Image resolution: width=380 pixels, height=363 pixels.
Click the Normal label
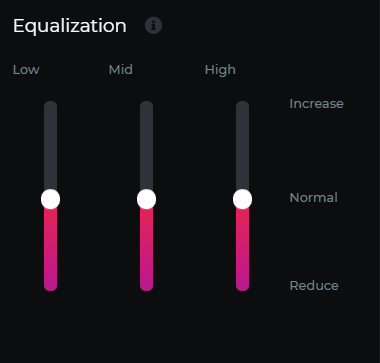tap(314, 198)
